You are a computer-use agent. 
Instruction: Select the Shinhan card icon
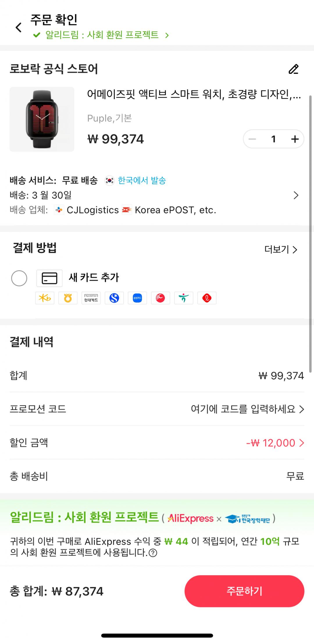(x=114, y=298)
